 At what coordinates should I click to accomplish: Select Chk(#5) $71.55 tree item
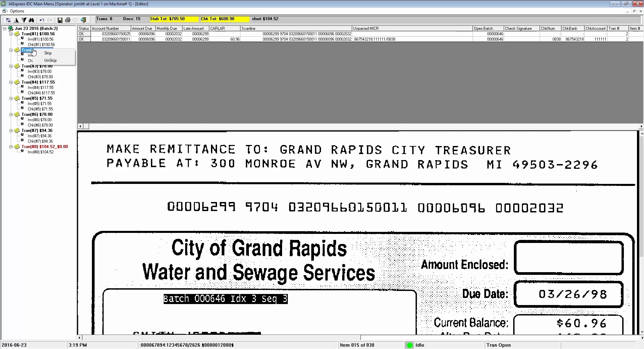coord(40,109)
